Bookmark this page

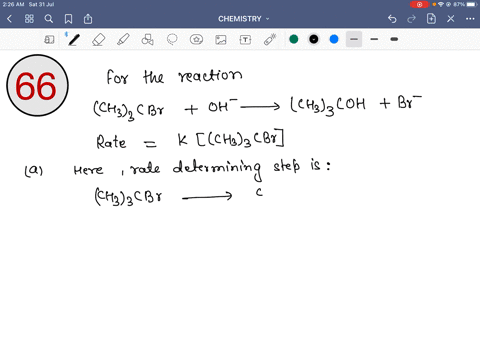tap(68, 19)
